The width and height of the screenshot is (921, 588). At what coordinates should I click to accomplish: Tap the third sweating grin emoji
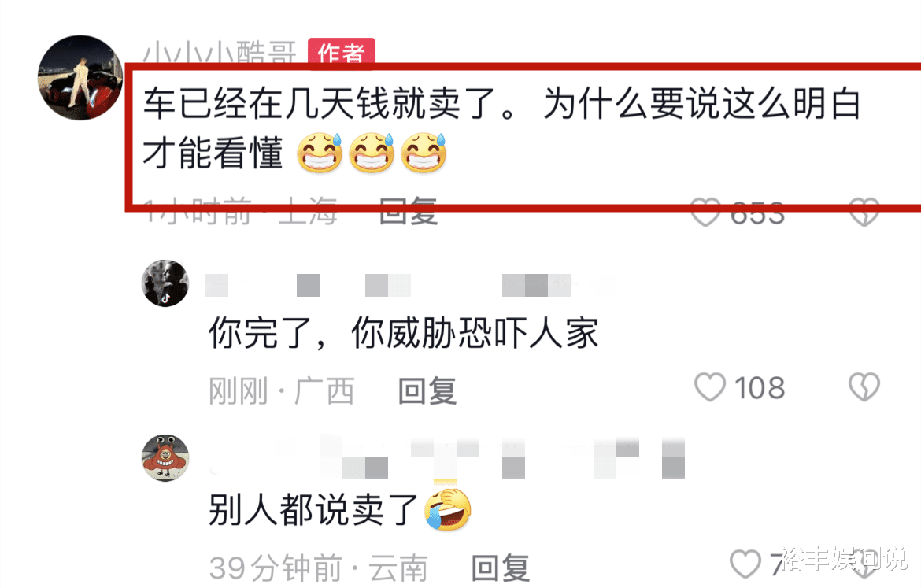pos(424,153)
